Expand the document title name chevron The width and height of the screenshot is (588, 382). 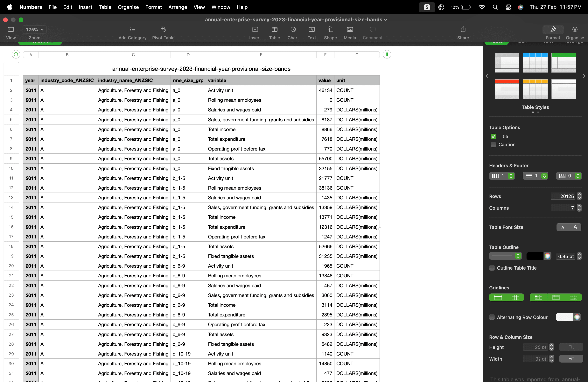click(385, 20)
